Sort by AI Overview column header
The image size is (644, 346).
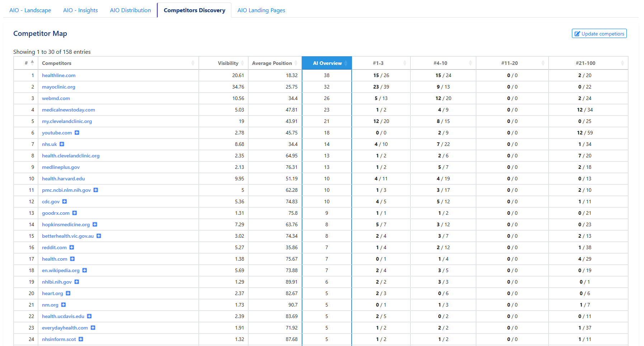click(x=327, y=63)
